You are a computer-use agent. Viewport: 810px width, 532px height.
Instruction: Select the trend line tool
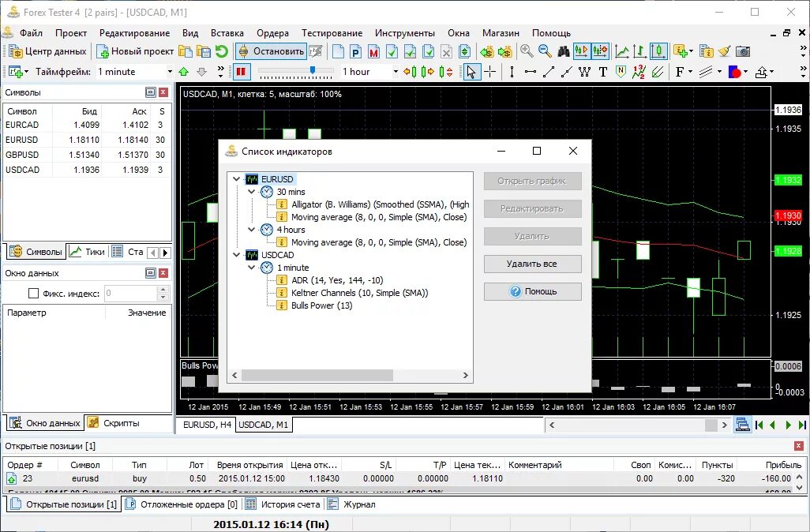[549, 72]
